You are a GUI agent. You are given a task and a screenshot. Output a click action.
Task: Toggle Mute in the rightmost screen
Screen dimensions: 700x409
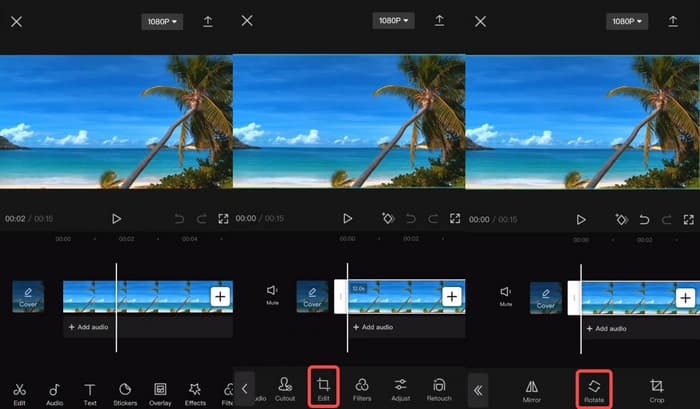tap(505, 294)
